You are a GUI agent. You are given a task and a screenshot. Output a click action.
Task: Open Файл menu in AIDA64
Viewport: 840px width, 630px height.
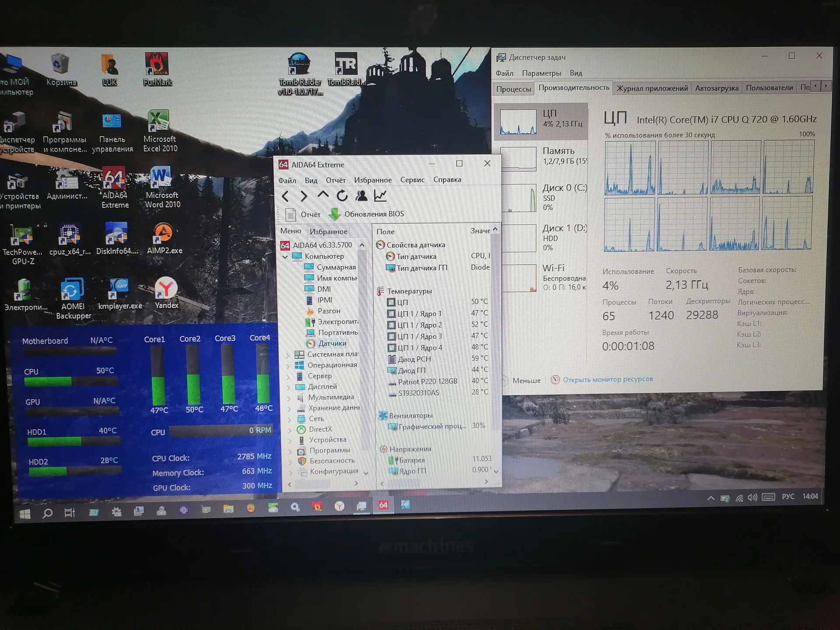pos(287,180)
